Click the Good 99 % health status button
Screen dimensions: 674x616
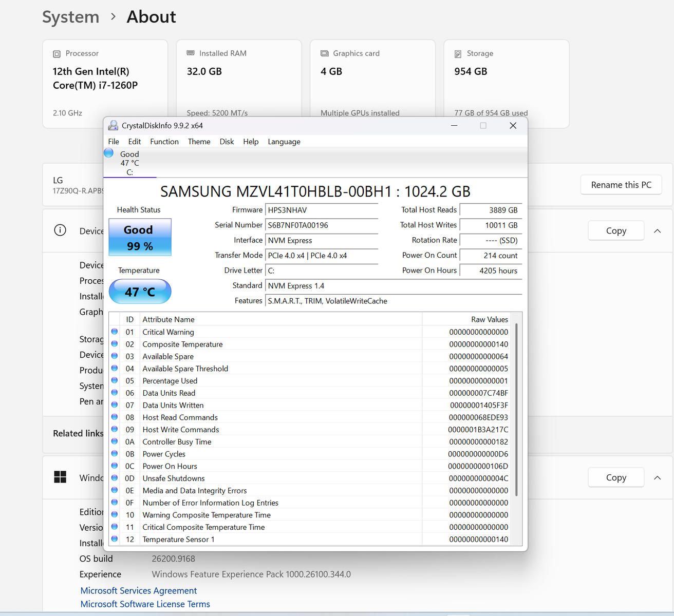point(140,237)
